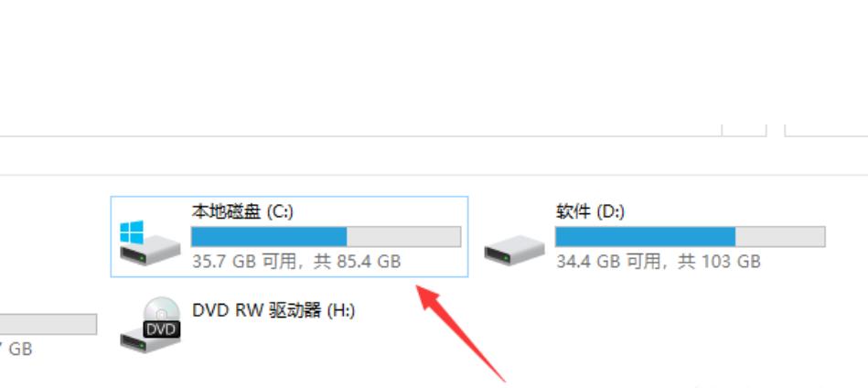Click the 共 85.4 GB total size text
This screenshot has width=868, height=388.
pyautogui.click(x=357, y=261)
